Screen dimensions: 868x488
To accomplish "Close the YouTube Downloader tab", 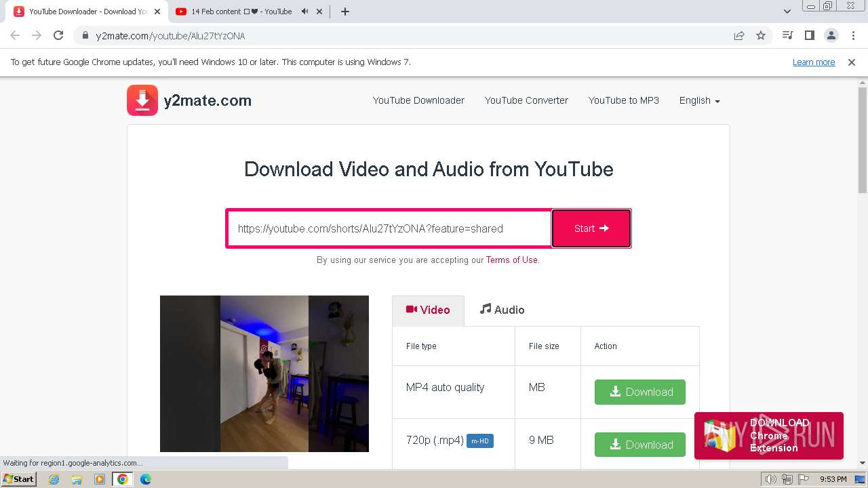I will 158,12.
